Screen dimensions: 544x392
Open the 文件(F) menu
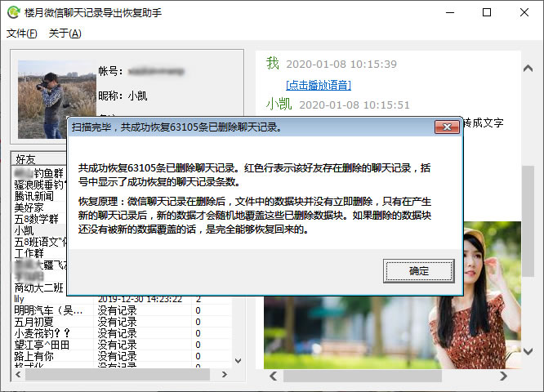coord(21,33)
